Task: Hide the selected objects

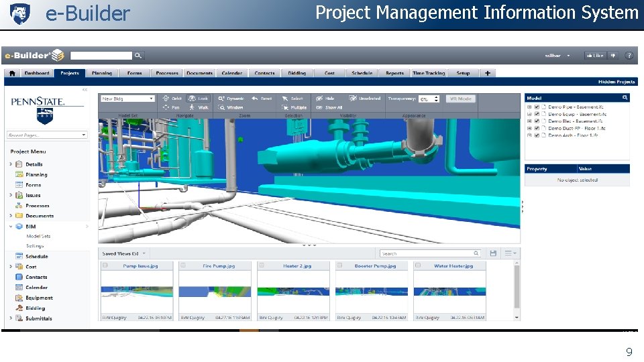Action: [325, 99]
